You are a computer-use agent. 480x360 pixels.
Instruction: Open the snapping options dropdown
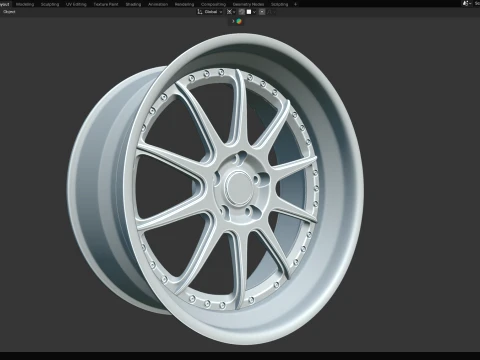point(251,12)
